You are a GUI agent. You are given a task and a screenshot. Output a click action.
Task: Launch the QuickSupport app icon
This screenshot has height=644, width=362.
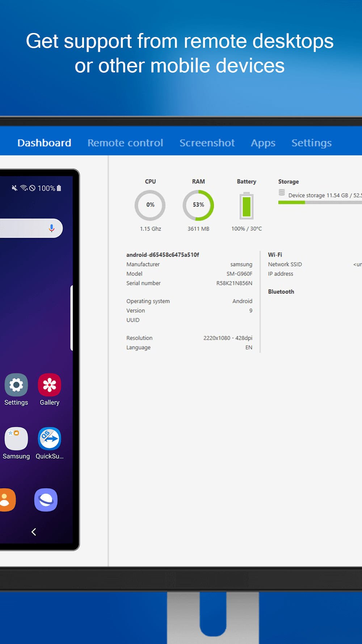pyautogui.click(x=50, y=439)
